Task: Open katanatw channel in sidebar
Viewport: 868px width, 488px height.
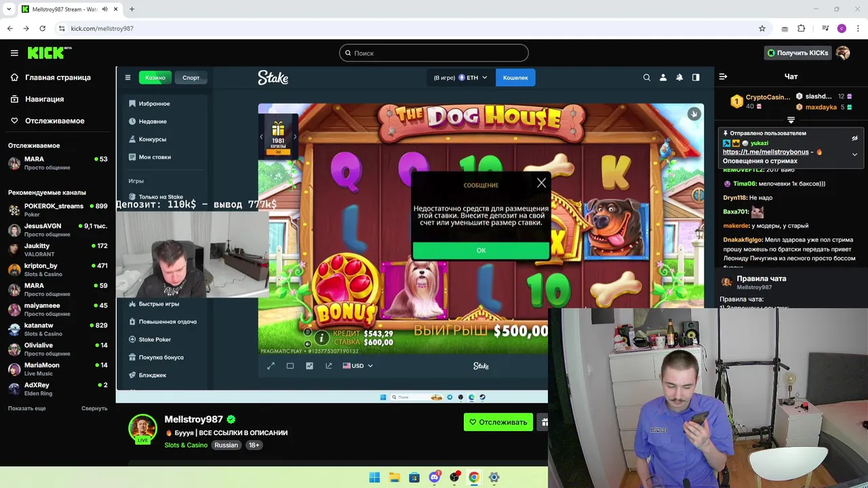Action: pyautogui.click(x=58, y=329)
